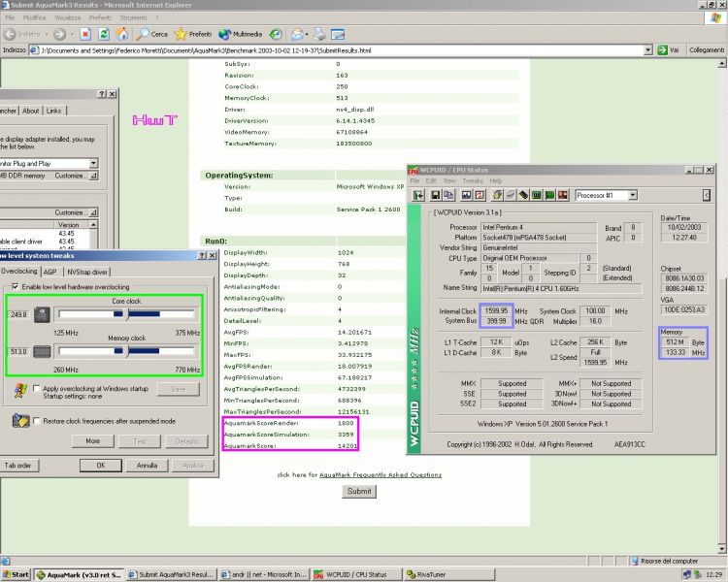Refresh the page in Internet Explorer
The image size is (728, 582).
[104, 34]
